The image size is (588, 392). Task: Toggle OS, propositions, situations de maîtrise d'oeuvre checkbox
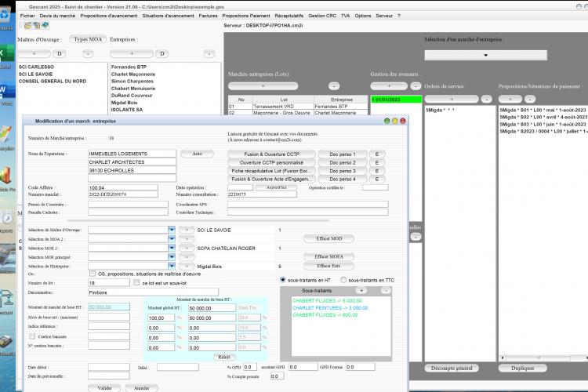click(93, 274)
